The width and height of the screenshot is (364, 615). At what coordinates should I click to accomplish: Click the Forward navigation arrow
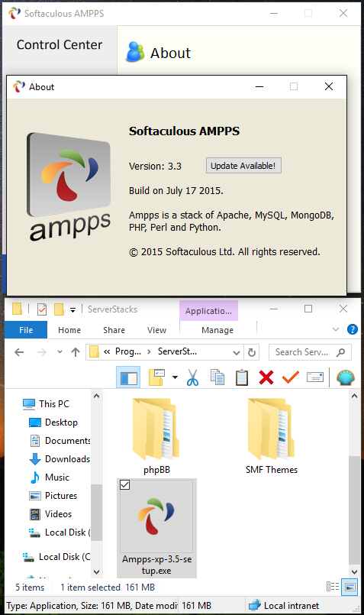point(41,352)
